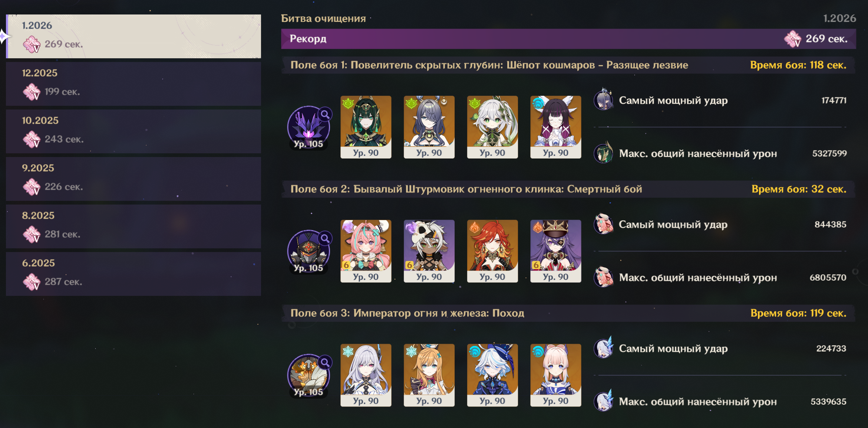
Task: Click the max total damage avatar in battlefield 3
Action: click(604, 401)
